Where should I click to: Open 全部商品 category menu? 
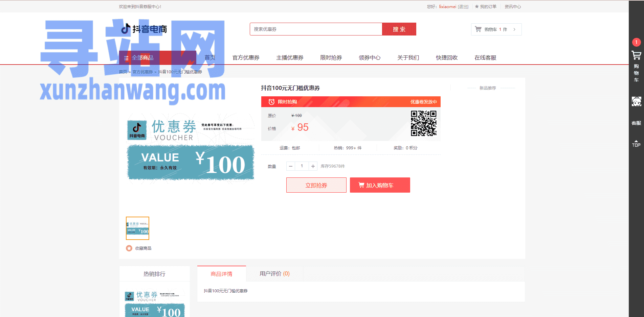coord(158,58)
